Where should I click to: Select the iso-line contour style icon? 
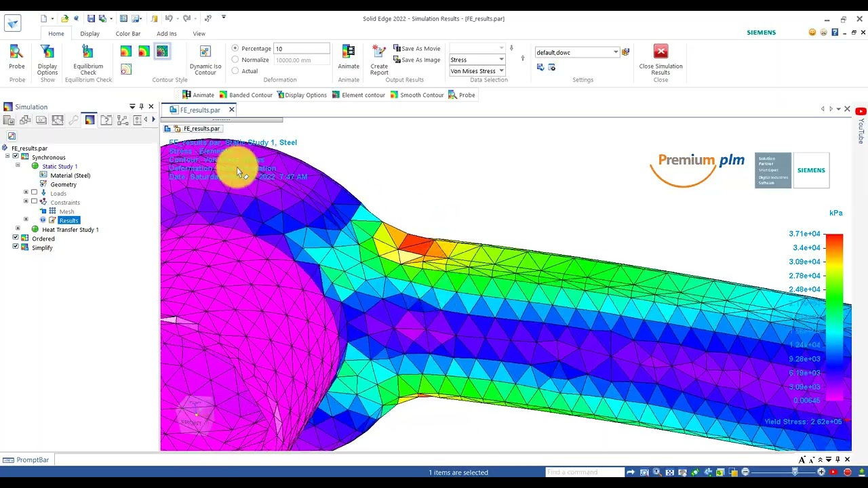coord(125,69)
